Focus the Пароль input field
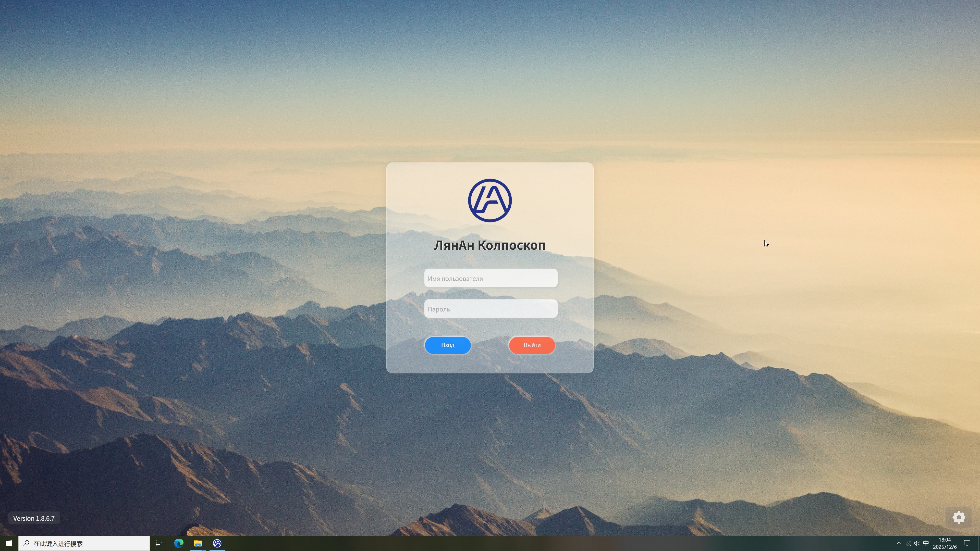This screenshot has height=551, width=980. click(491, 309)
